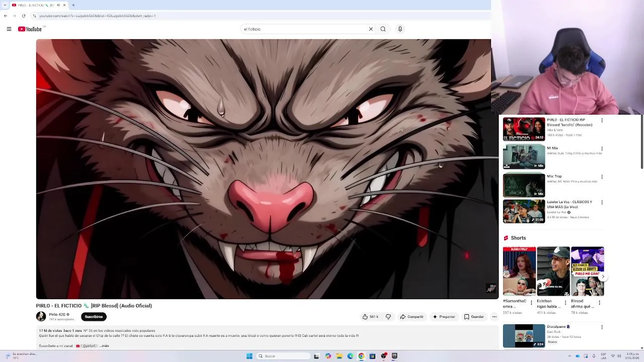Image resolution: width=644 pixels, height=362 pixels.
Task: Dislike the video with thumbs down
Action: (x=388, y=317)
